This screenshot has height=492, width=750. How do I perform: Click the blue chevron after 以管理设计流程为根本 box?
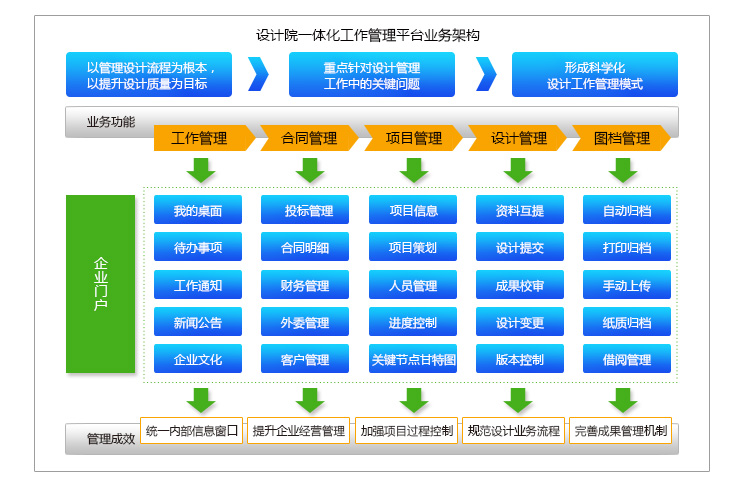259,74
